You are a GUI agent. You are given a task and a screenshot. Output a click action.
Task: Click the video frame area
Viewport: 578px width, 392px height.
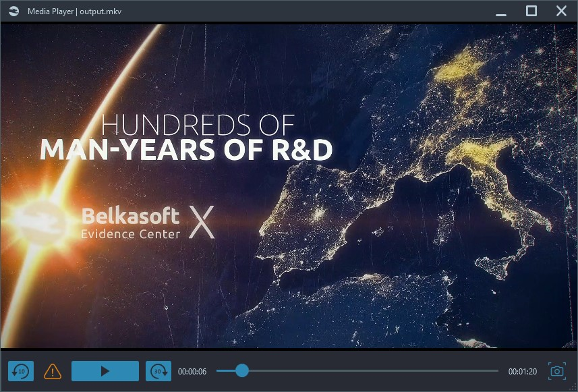289,186
